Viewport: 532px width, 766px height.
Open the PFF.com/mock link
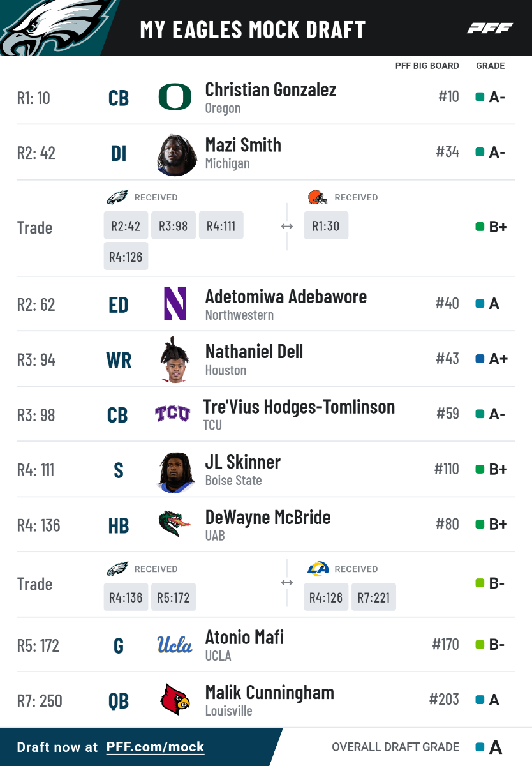tap(155, 747)
